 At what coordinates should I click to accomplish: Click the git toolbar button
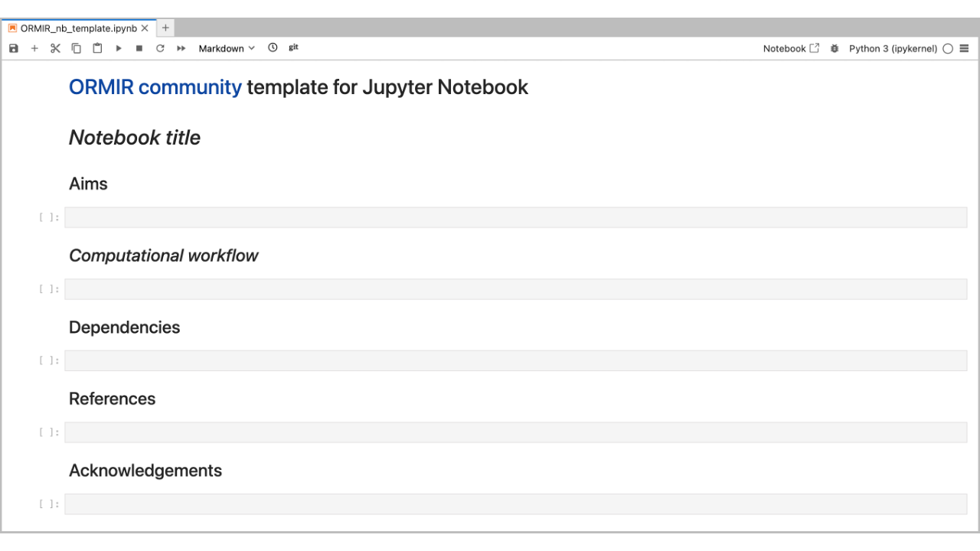pyautogui.click(x=293, y=47)
